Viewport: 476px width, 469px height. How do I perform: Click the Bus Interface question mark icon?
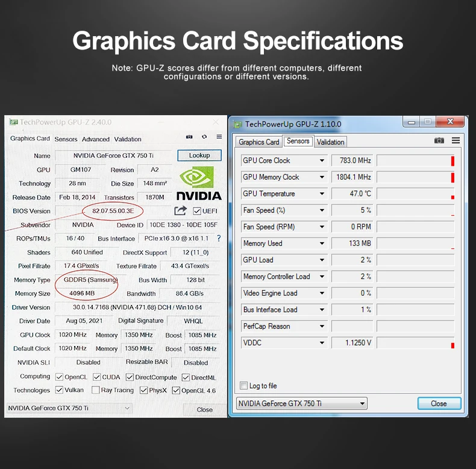[x=219, y=239]
